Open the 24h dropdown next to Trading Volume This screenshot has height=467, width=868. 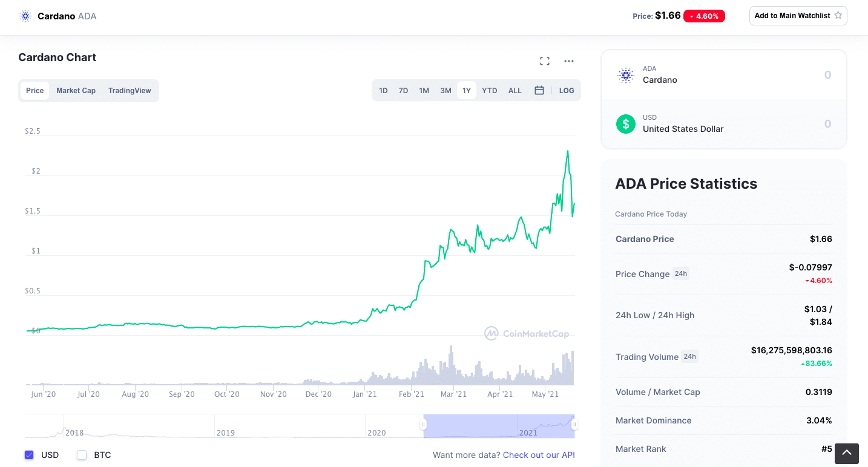(689, 356)
